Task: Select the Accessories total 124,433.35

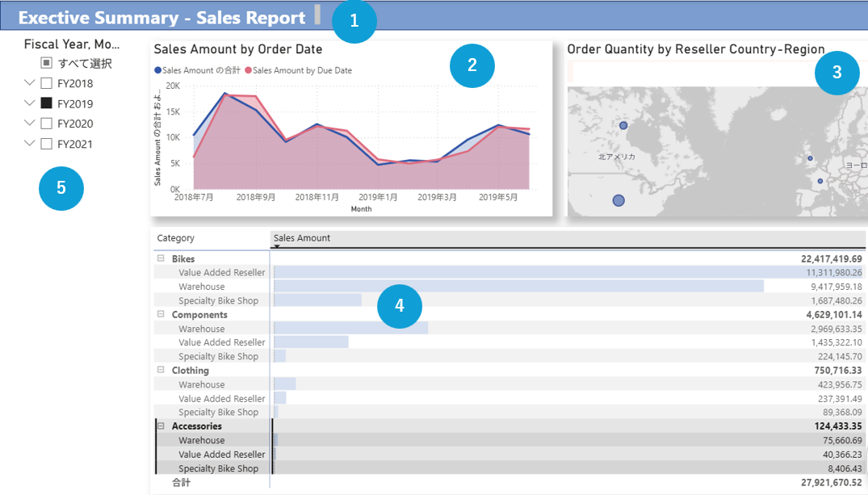Action: click(838, 426)
